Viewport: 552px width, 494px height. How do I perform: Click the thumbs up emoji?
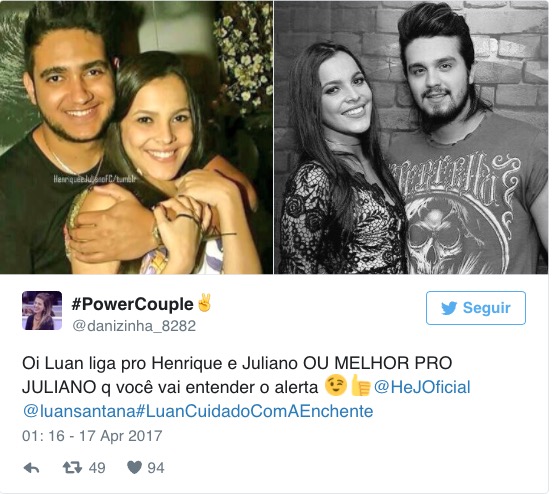coord(360,385)
